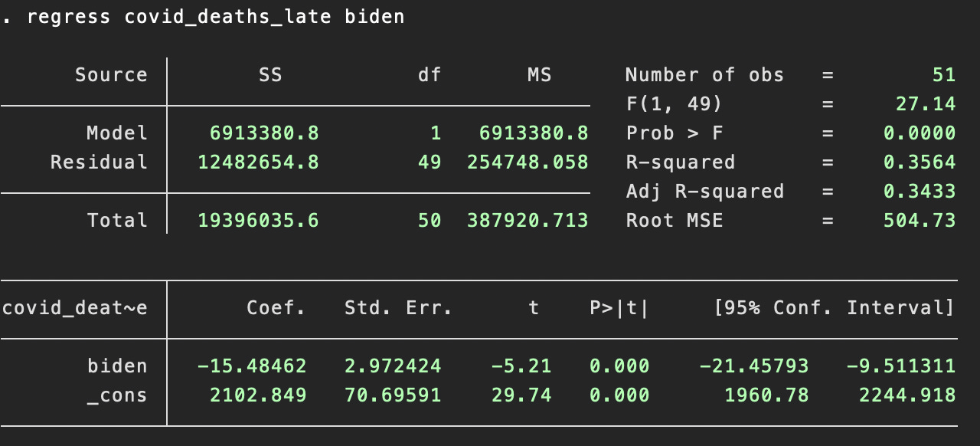Viewport: 980px width, 446px height.
Task: Select the 'Root MSE' label
Action: click(x=675, y=221)
